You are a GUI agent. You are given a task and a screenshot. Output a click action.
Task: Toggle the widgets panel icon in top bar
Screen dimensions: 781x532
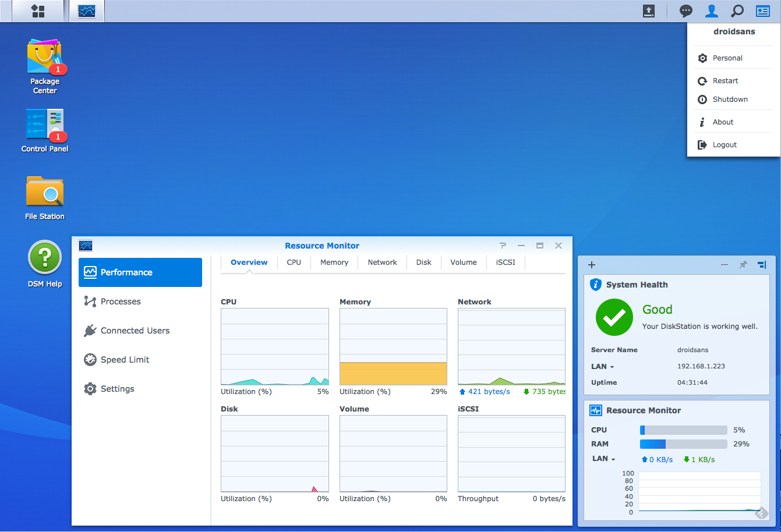click(x=763, y=11)
